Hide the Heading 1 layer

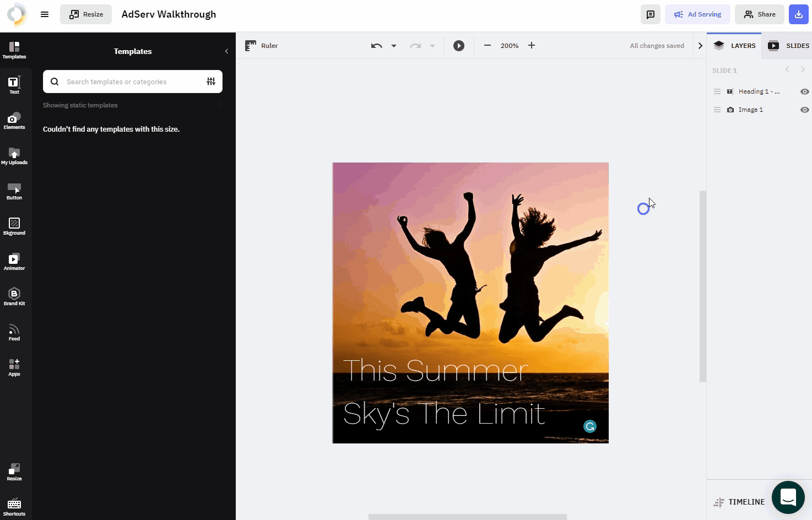pyautogui.click(x=805, y=91)
